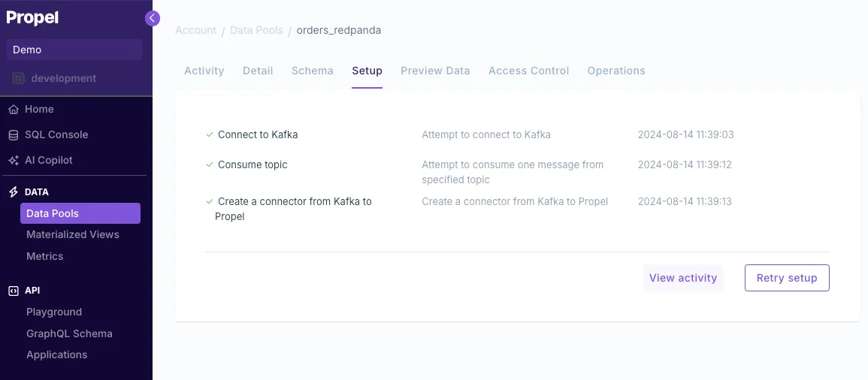
Task: Click the Propel logo
Action: (x=32, y=18)
